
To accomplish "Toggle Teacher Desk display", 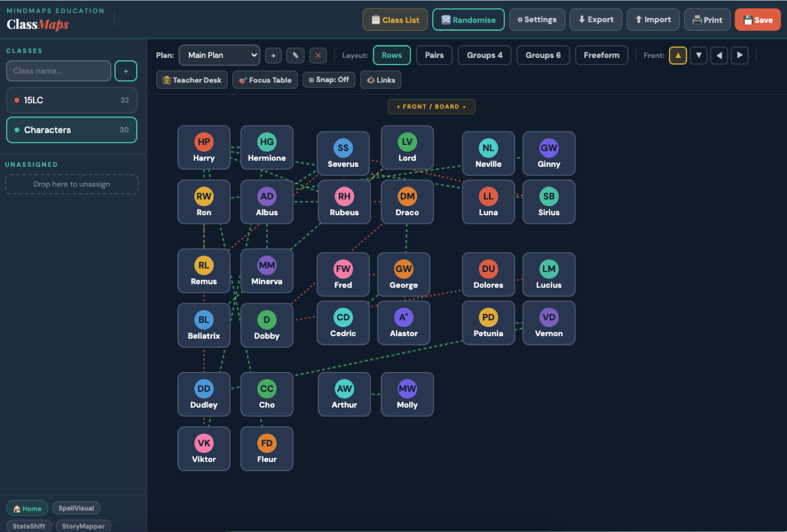I will point(192,80).
